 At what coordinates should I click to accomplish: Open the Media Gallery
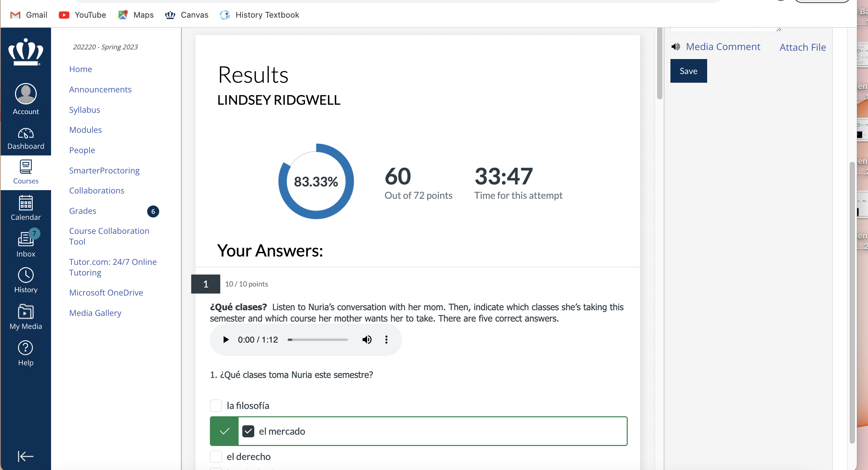click(95, 313)
